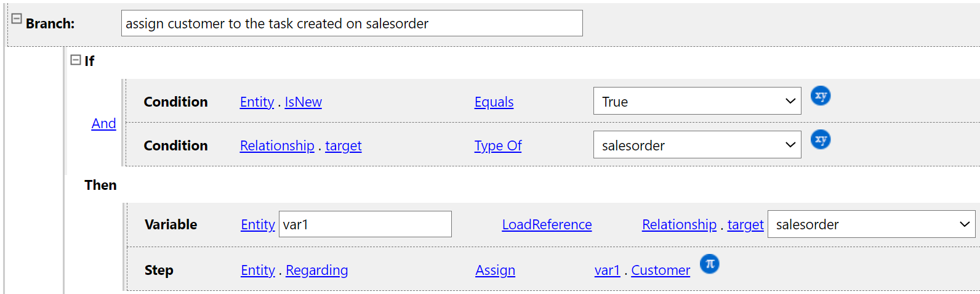
Task: Click the var1 link in the Step row
Action: pos(607,270)
